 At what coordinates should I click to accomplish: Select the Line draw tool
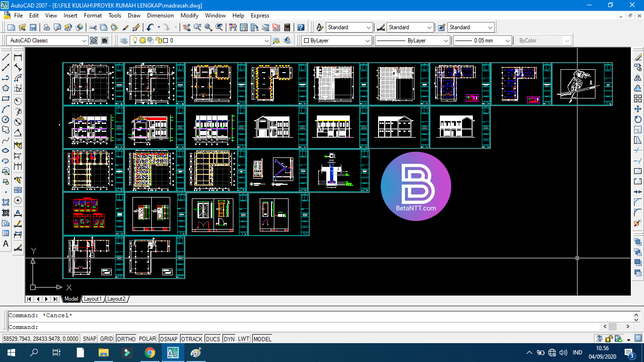click(6, 57)
